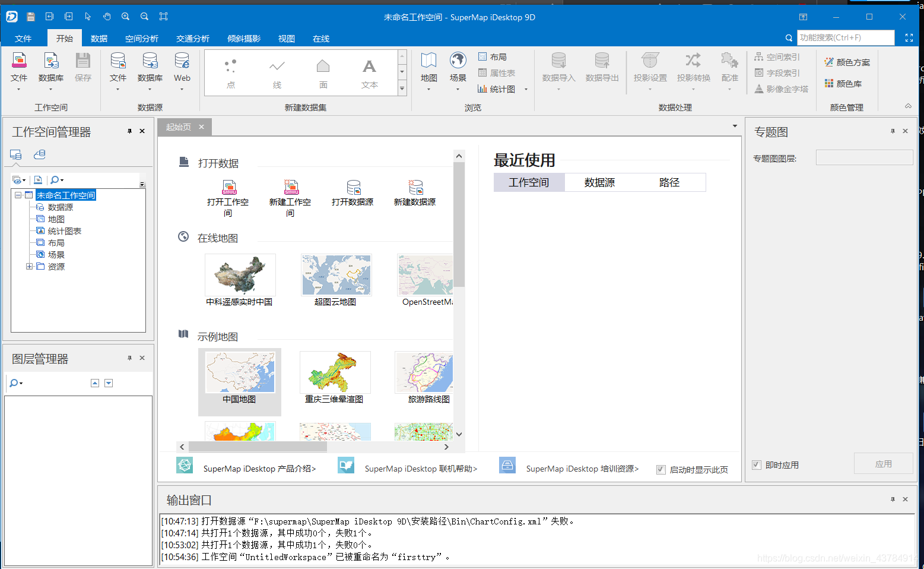
Task: Open SuperMap iDesktop 培训资源 link
Action: [x=582, y=469]
